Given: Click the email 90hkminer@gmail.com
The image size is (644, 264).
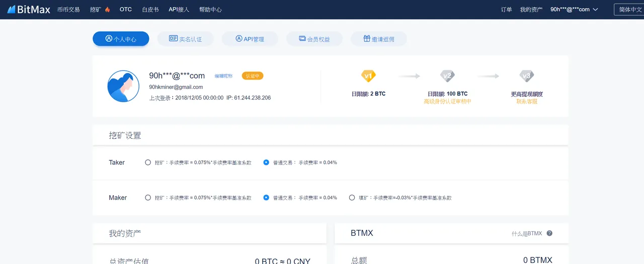Looking at the screenshot, I should [x=176, y=87].
